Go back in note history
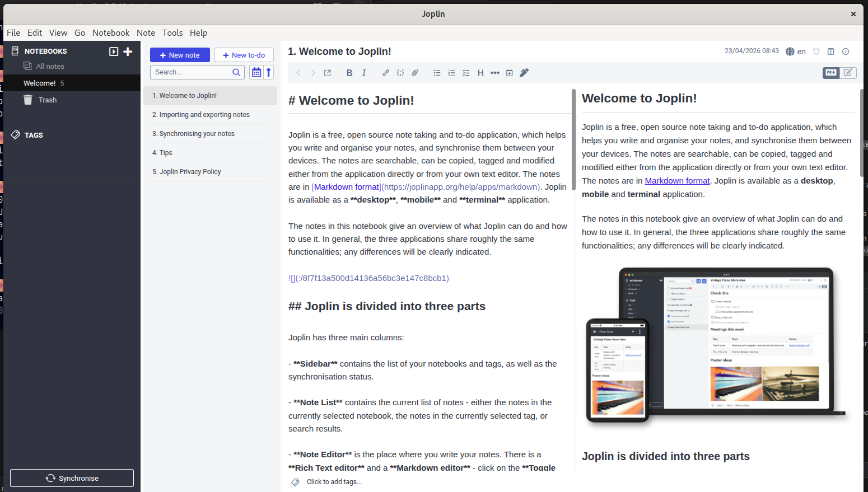The width and height of the screenshot is (868, 492). coord(298,73)
